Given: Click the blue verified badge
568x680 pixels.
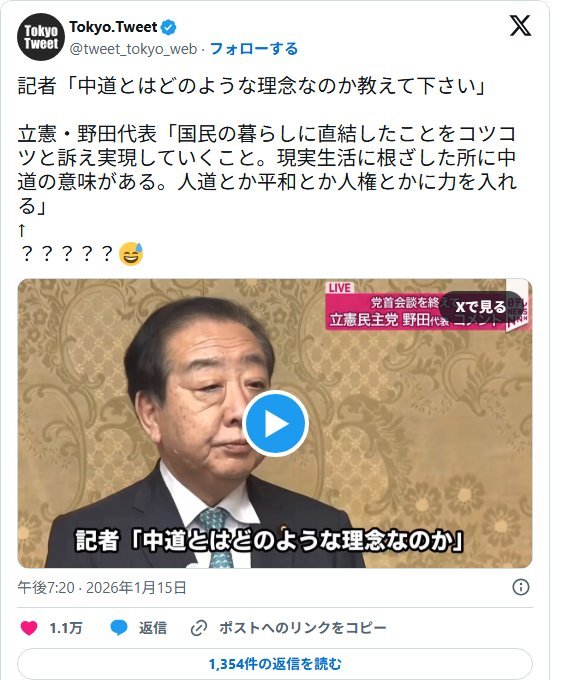Looking at the screenshot, I should point(169,27).
